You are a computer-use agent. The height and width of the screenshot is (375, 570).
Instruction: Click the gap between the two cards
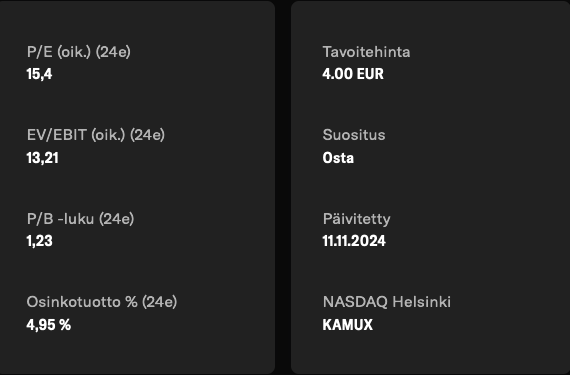283,188
